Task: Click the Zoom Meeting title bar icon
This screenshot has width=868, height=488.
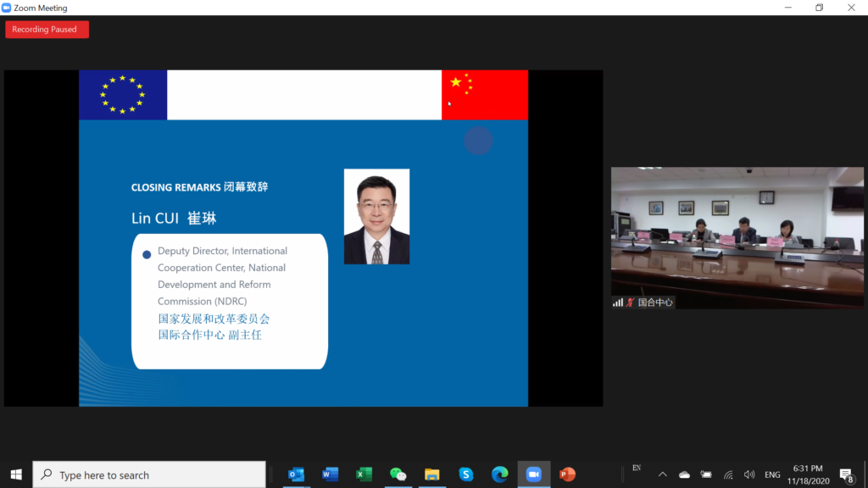Action: coord(7,8)
